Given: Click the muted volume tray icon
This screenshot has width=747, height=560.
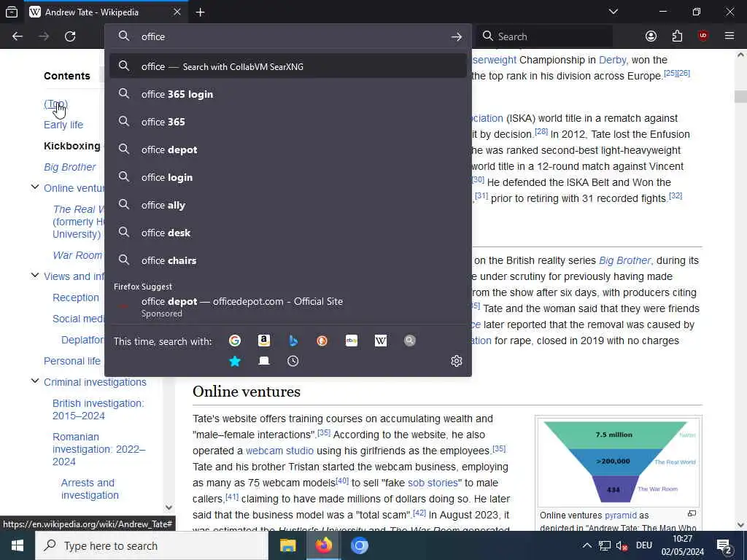Looking at the screenshot, I should [622, 546].
